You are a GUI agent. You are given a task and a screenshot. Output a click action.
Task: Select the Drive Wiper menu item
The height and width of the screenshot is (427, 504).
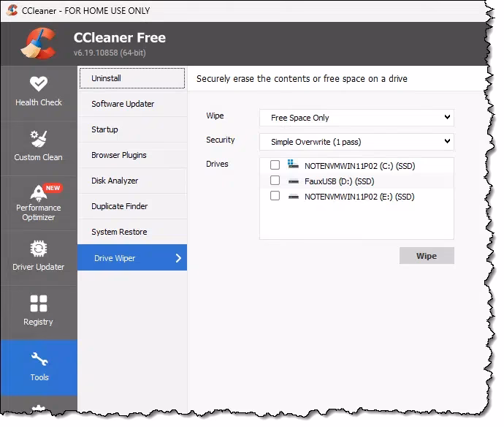[132, 258]
